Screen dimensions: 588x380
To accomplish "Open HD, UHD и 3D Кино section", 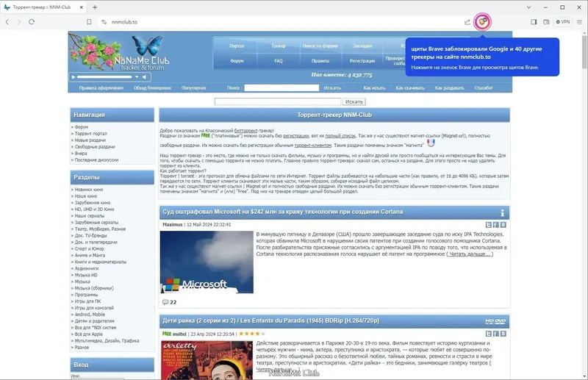I will pos(94,209).
